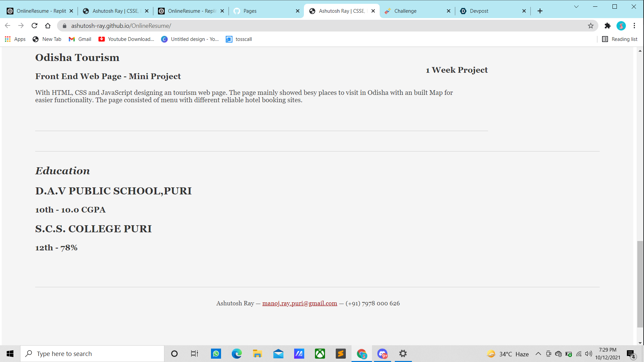
Task: Switch to the Devpost tab
Action: [x=479, y=11]
